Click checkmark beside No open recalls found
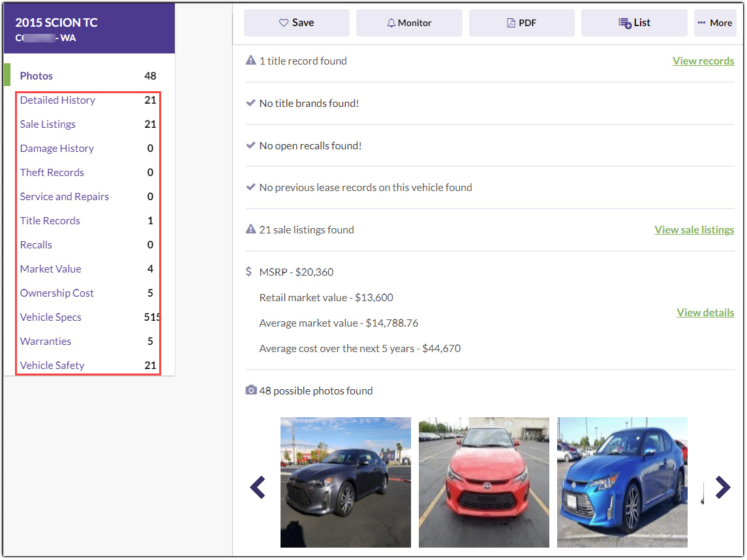The image size is (747, 560). tap(251, 145)
